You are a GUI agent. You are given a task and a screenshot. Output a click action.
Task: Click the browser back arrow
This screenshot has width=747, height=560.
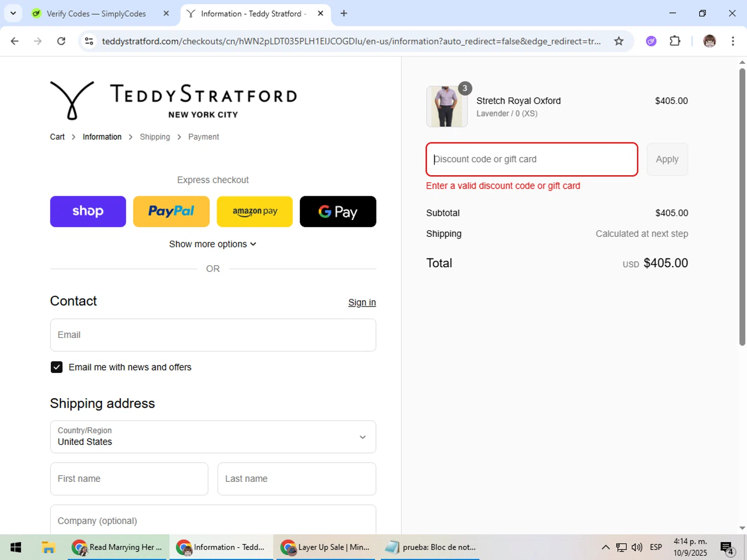coord(14,41)
